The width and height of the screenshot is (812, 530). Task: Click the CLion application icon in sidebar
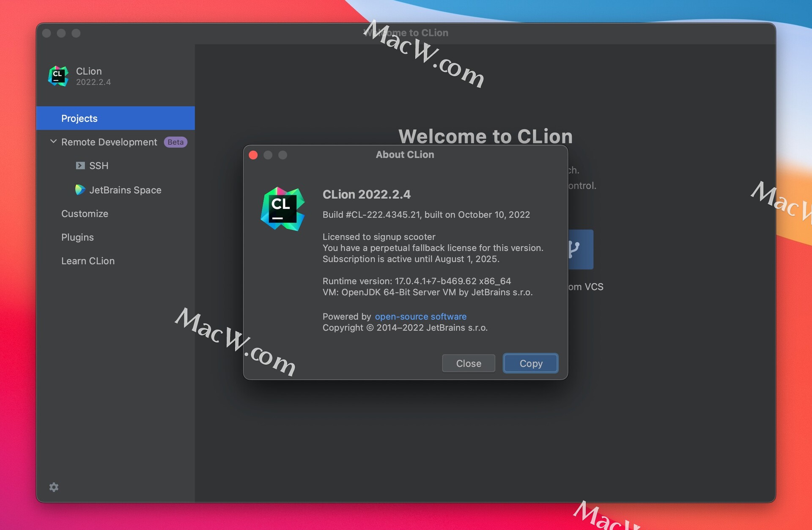pyautogui.click(x=58, y=76)
